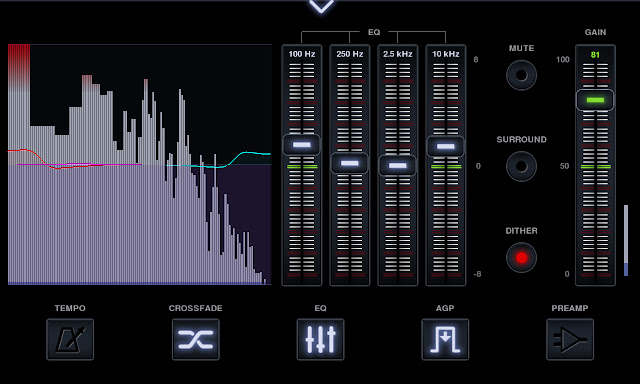
Task: Click the green Gain slider handle
Action: [x=595, y=100]
